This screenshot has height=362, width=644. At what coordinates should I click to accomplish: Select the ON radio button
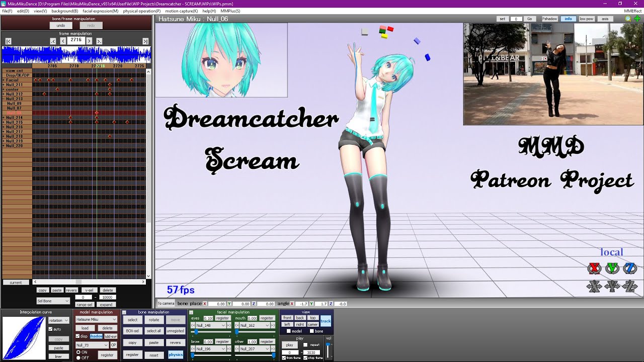click(78, 352)
